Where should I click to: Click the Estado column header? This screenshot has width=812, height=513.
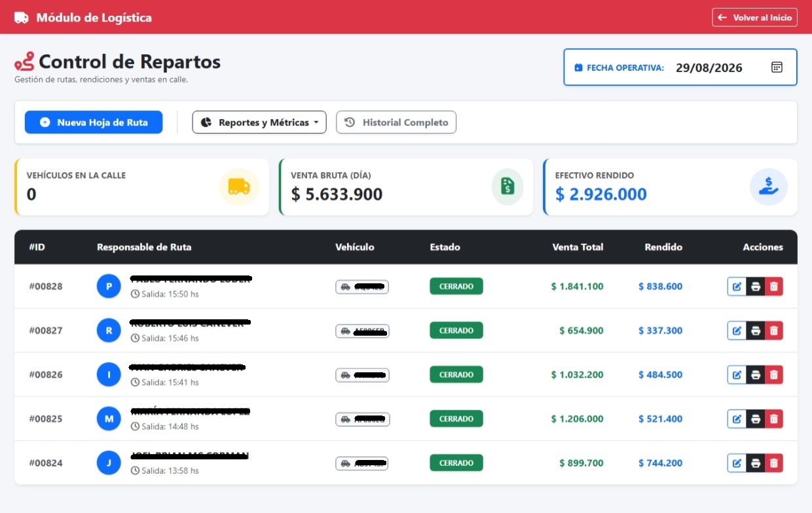pos(445,247)
